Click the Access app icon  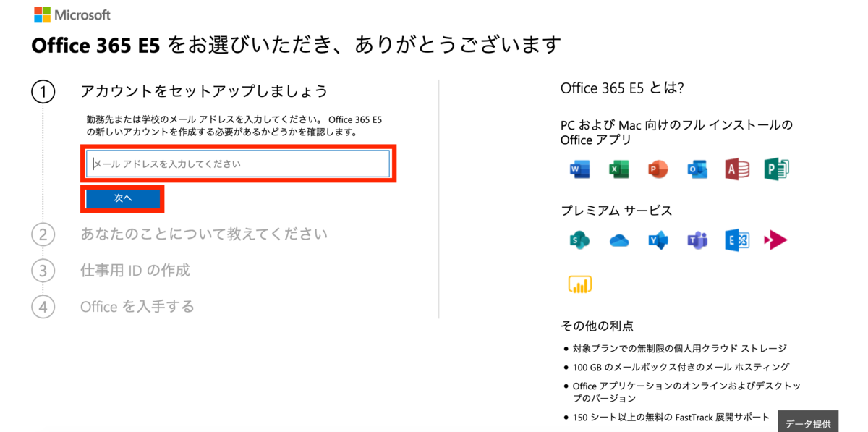(x=736, y=169)
